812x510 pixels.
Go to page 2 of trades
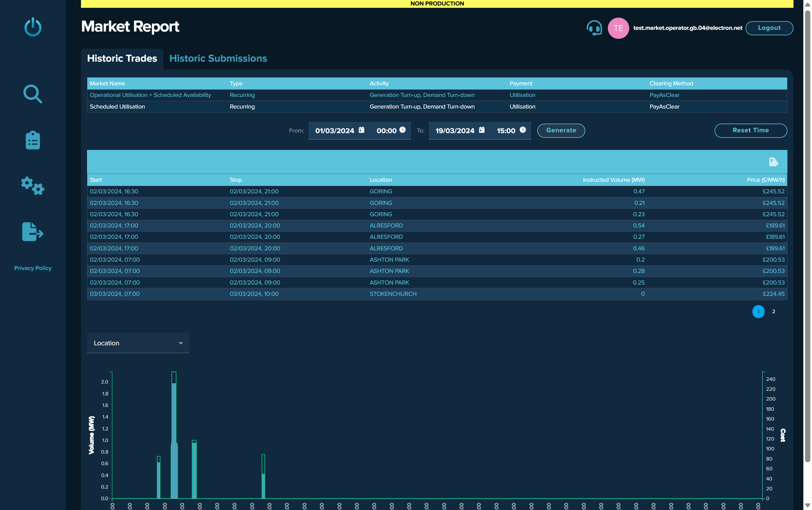774,312
